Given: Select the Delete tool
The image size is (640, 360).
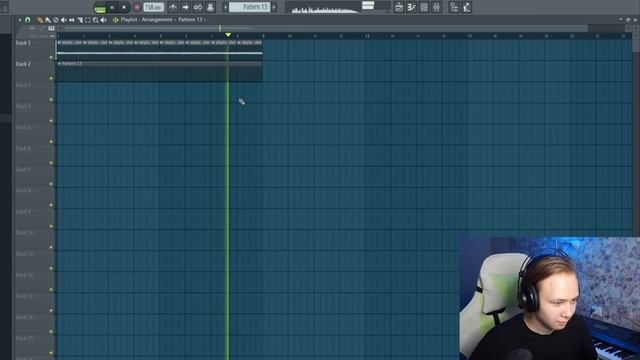Looking at the screenshot, I should pos(56,20).
